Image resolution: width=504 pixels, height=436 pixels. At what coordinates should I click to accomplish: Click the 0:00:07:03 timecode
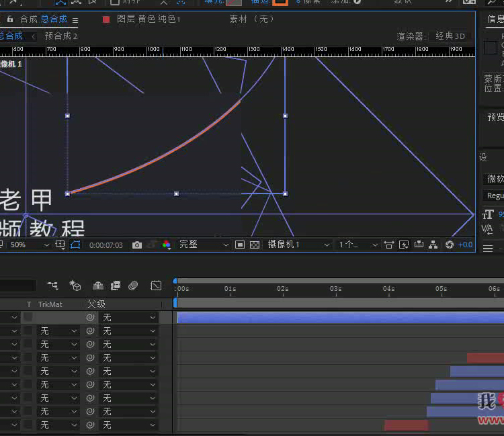click(x=106, y=245)
